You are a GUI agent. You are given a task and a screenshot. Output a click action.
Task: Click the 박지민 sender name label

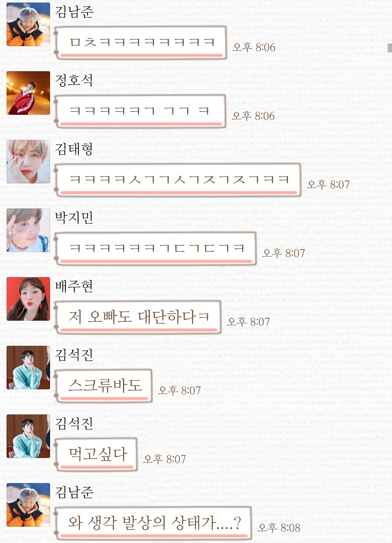(x=74, y=218)
